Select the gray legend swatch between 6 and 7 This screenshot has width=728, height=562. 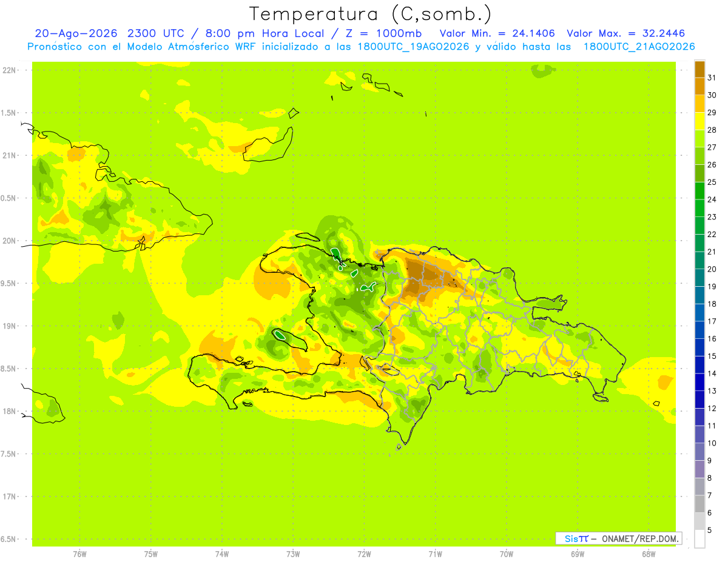[699, 504]
